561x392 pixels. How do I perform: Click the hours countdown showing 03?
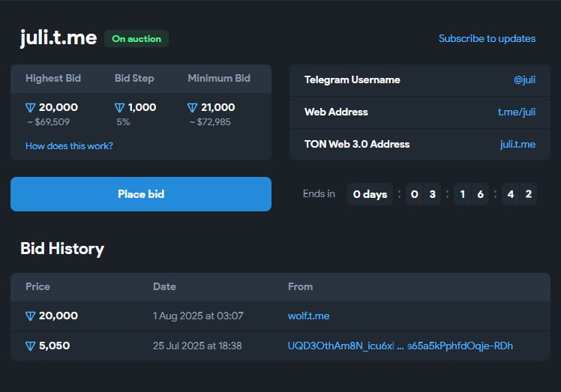pos(423,194)
